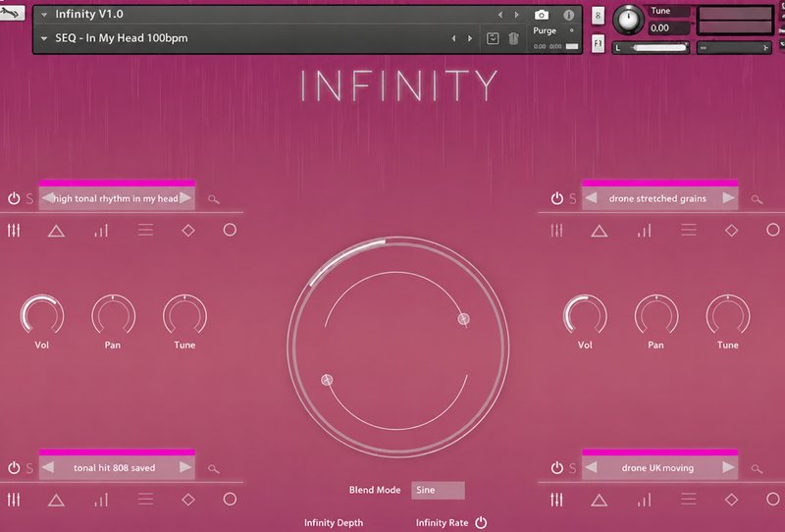This screenshot has height=532, width=785.
Task: Open triangle envelope icon for high tonal rhythm layer
Action: [x=56, y=231]
